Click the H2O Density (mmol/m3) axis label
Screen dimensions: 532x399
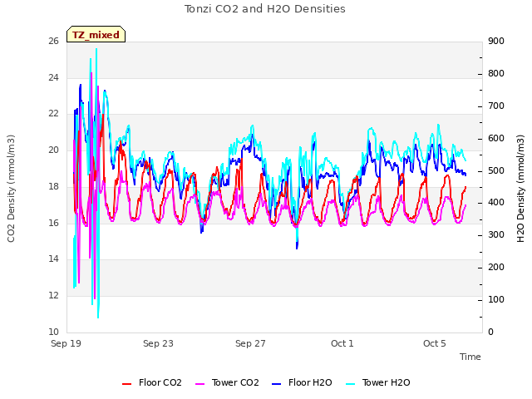point(520,189)
